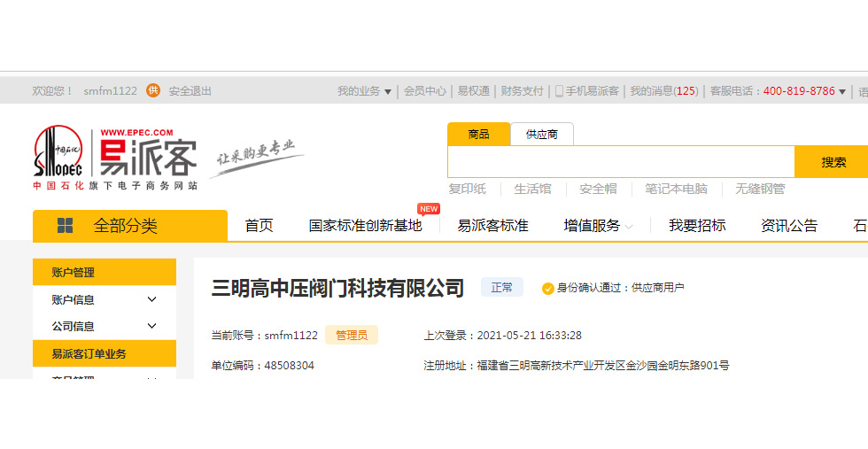
Task: Click the 无缝钢管 hot search keyword
Action: 760,189
